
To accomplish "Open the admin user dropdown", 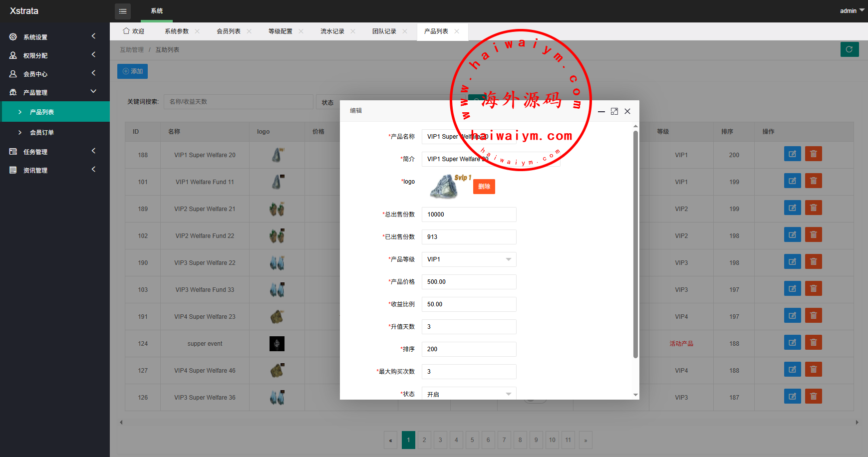I will 851,10.
